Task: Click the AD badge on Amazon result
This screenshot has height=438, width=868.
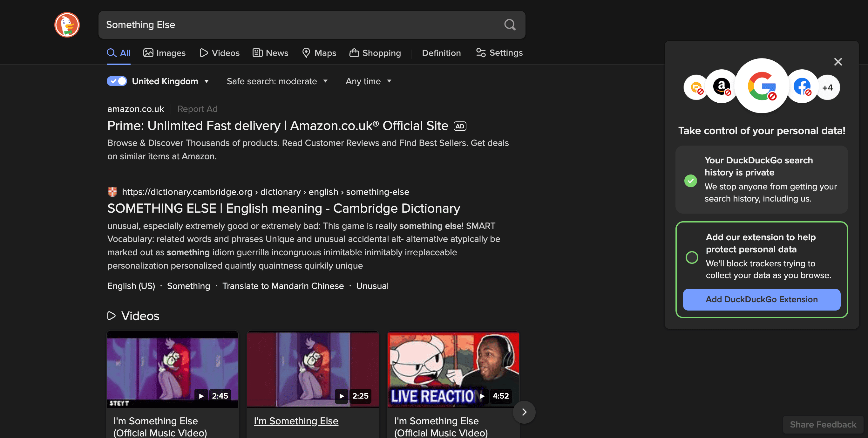Action: pos(460,126)
